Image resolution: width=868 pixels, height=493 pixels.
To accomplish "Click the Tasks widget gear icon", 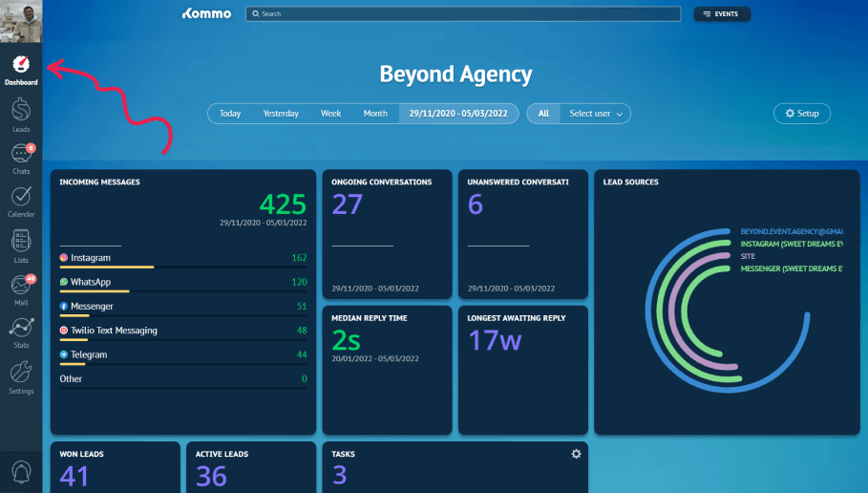I will pos(576,454).
